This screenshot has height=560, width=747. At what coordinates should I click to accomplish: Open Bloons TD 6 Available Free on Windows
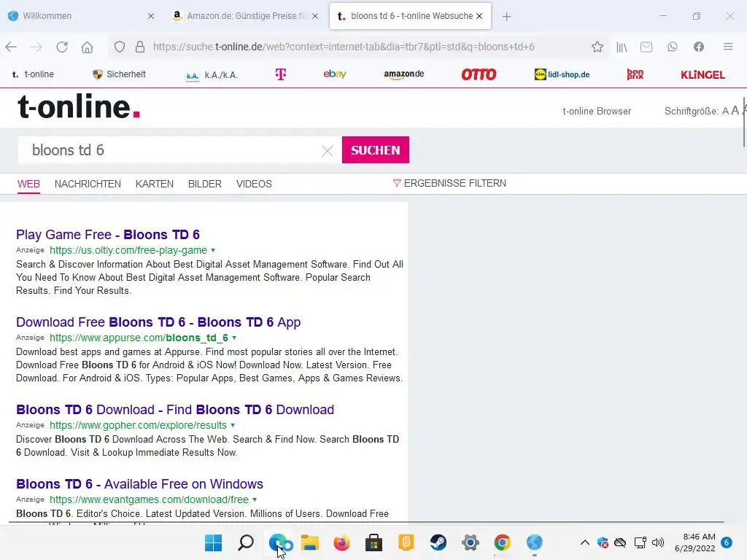click(139, 484)
